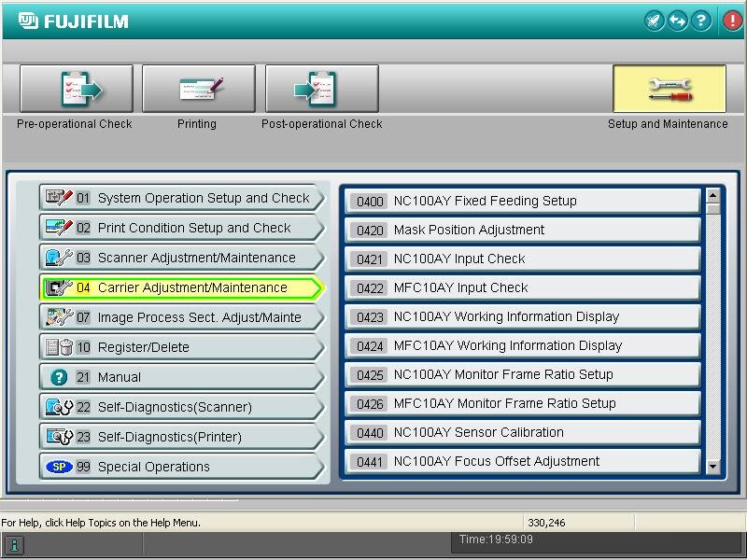Click the Pre-operational Check icon
747x560 pixels.
pyautogui.click(x=77, y=90)
